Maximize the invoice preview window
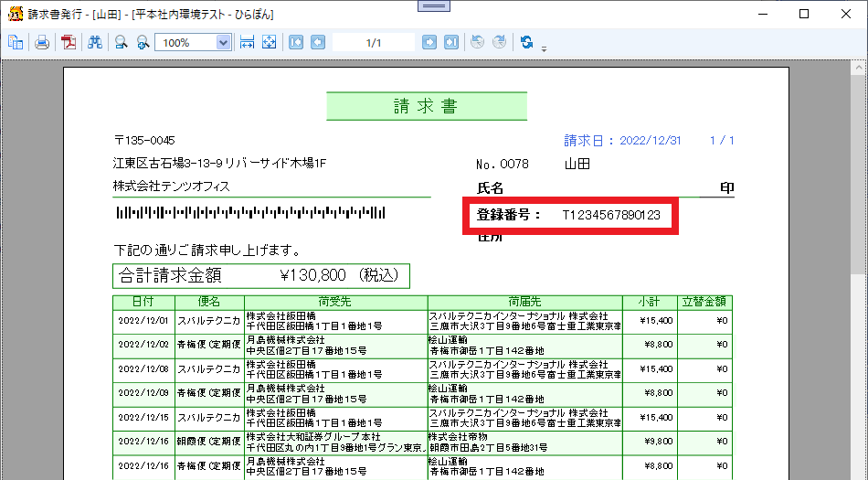 point(804,14)
